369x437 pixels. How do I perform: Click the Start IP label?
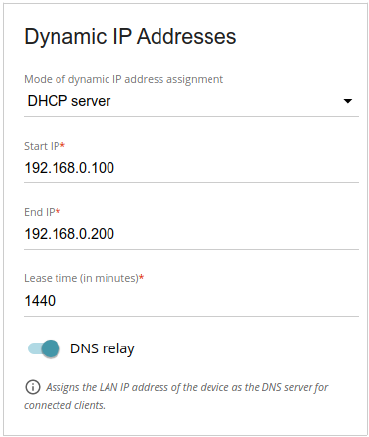(x=44, y=146)
